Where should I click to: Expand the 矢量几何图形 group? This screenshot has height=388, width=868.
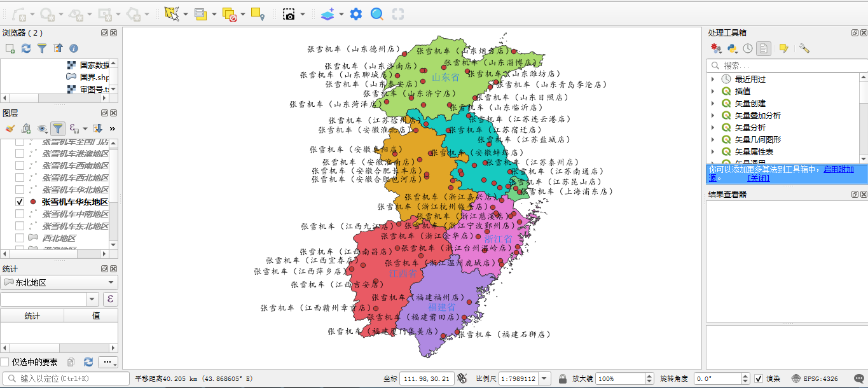[x=713, y=139]
